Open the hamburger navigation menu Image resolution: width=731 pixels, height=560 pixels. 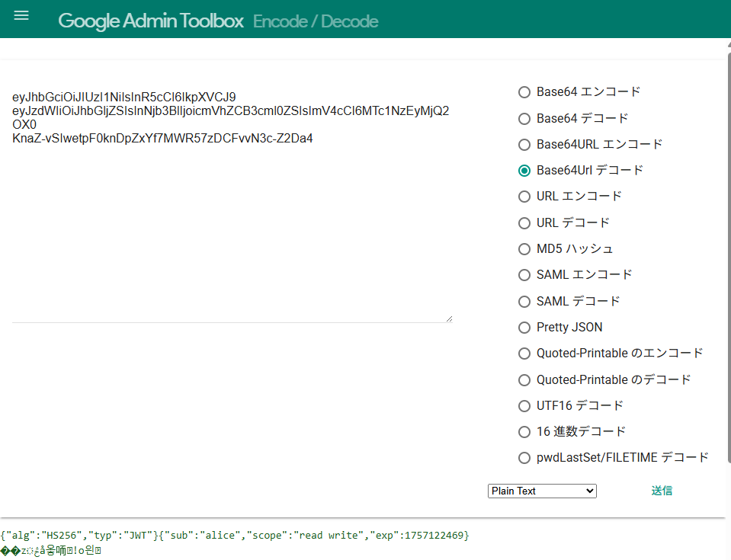(x=21, y=16)
